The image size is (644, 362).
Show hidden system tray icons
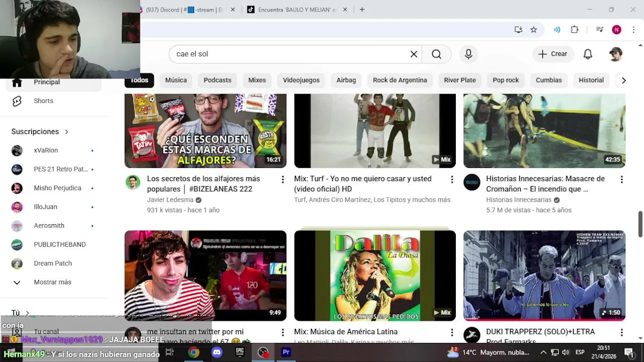click(x=543, y=352)
